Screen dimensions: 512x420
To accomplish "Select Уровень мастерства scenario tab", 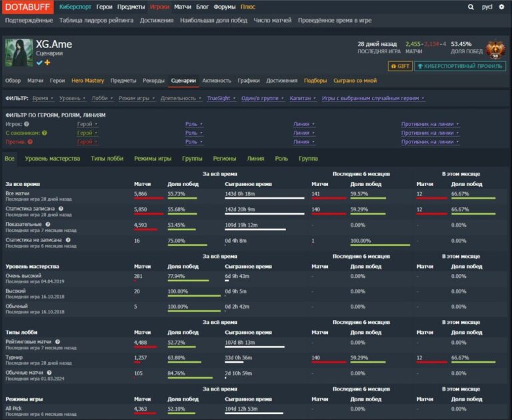I will 52,159.
